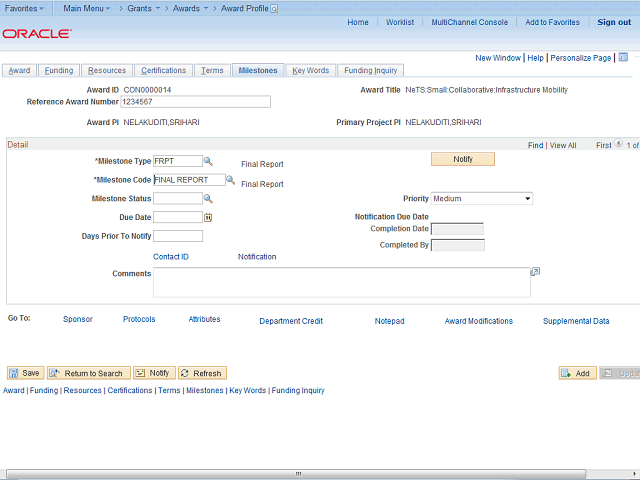
Task: Click the Notify button in the Detail section
Action: pyautogui.click(x=463, y=159)
